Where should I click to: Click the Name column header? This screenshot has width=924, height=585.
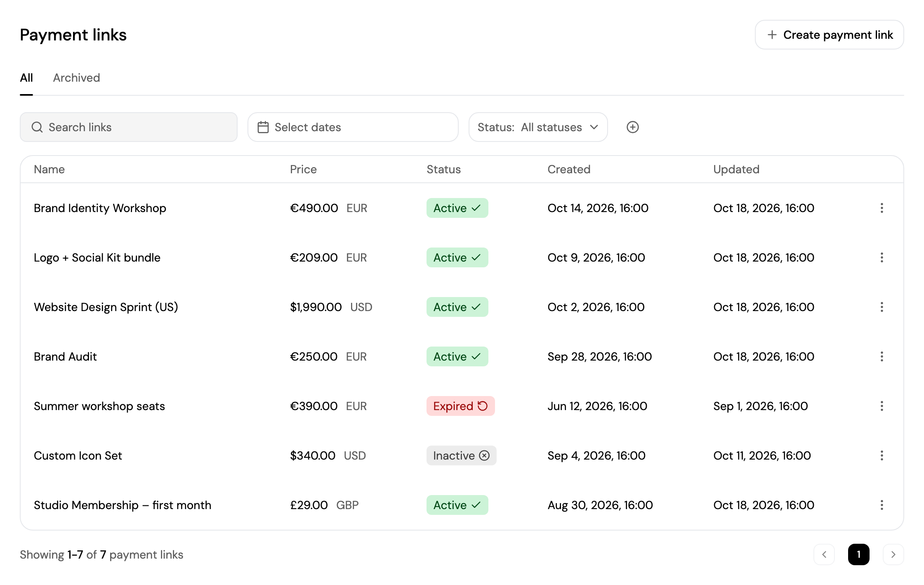(49, 170)
